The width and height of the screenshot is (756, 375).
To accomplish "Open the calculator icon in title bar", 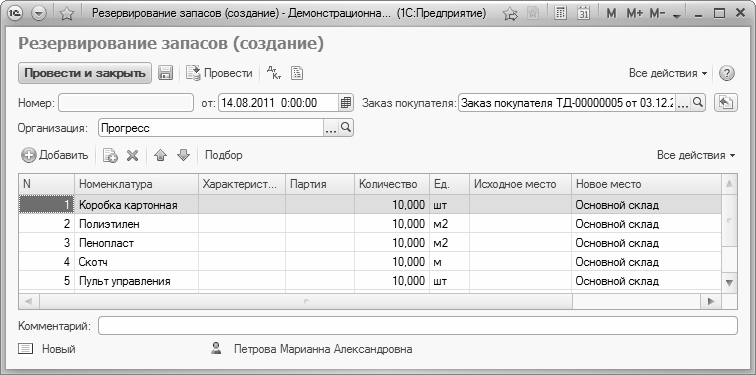I will point(560,14).
